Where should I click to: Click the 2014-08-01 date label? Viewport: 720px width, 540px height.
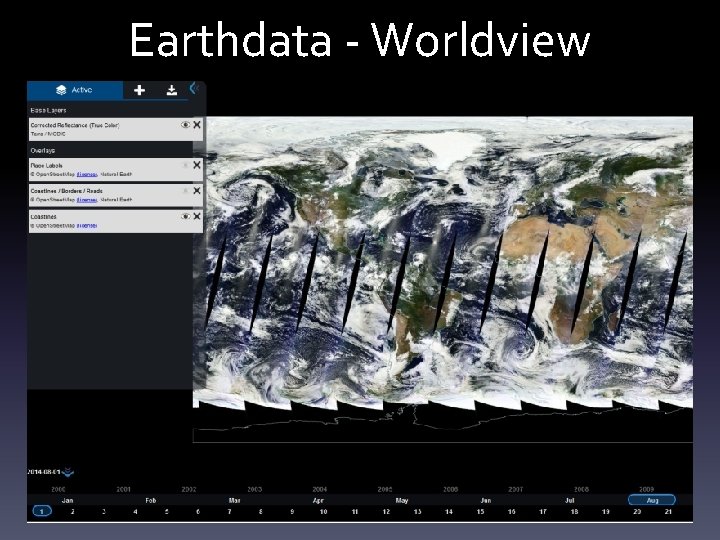44,472
